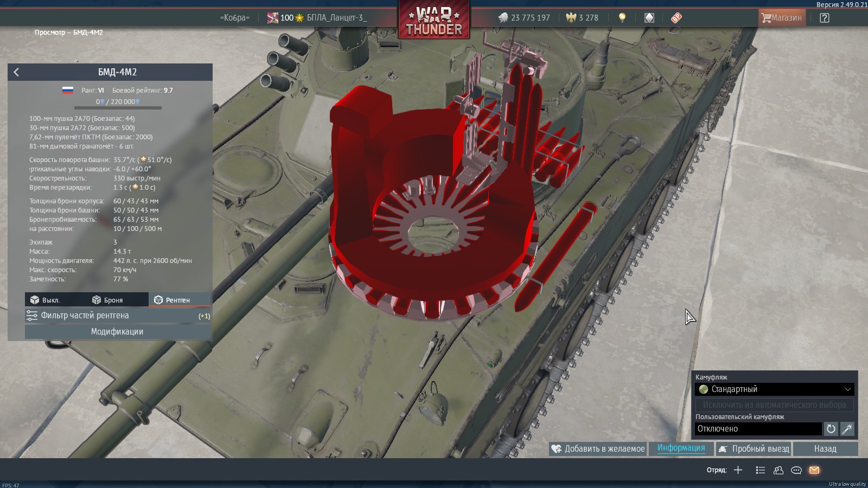This screenshot has height=488, width=868.
Task: Click the War Thunder logo
Action: pyautogui.click(x=434, y=20)
